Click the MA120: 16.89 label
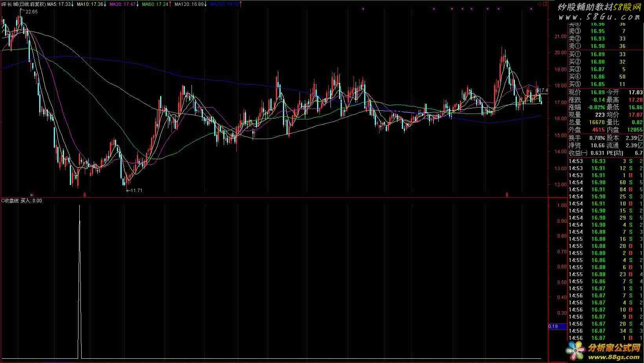This screenshot has height=363, width=644. (x=190, y=4)
